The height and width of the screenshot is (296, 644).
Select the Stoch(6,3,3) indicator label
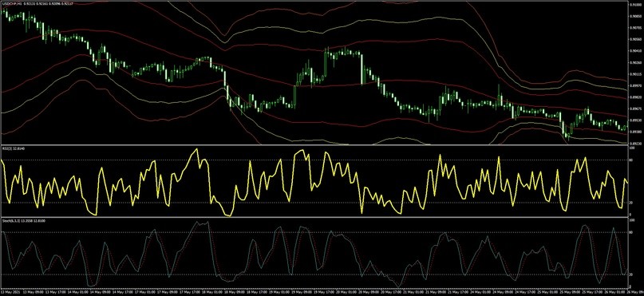click(x=7, y=221)
